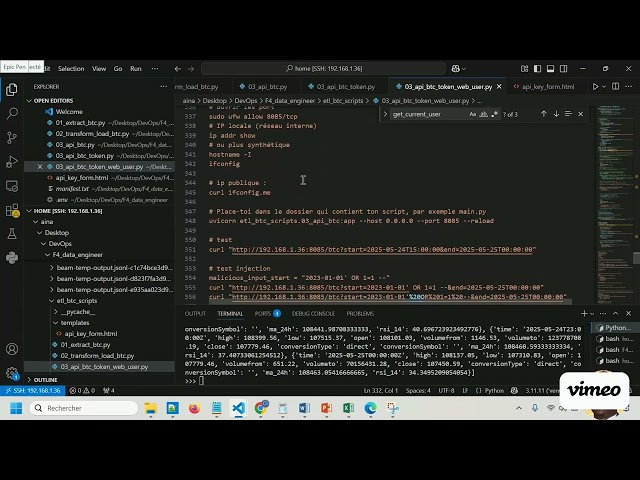Click Ln 332, Col 1 status item
This screenshot has height=480, width=640.
pos(380,391)
